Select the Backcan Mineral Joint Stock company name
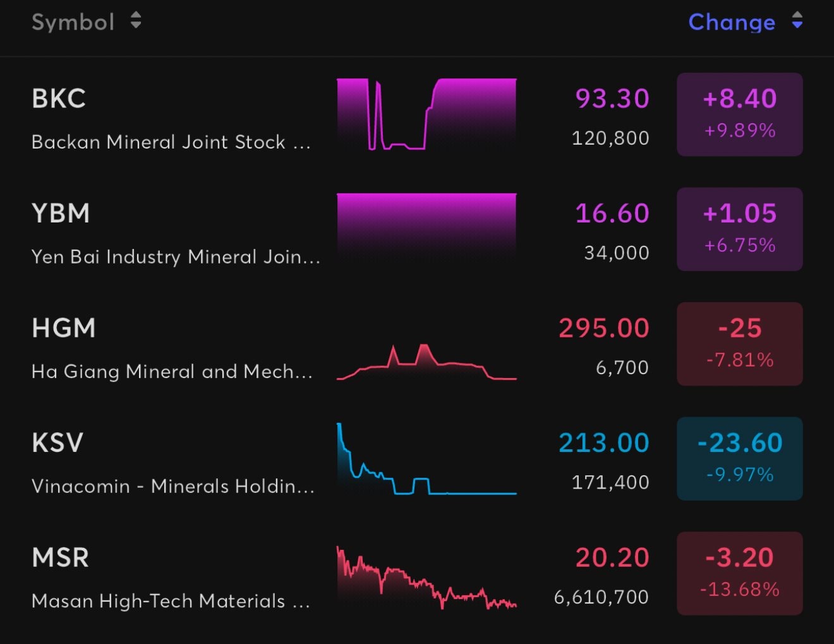Viewport: 834px width, 644px height. tap(171, 142)
